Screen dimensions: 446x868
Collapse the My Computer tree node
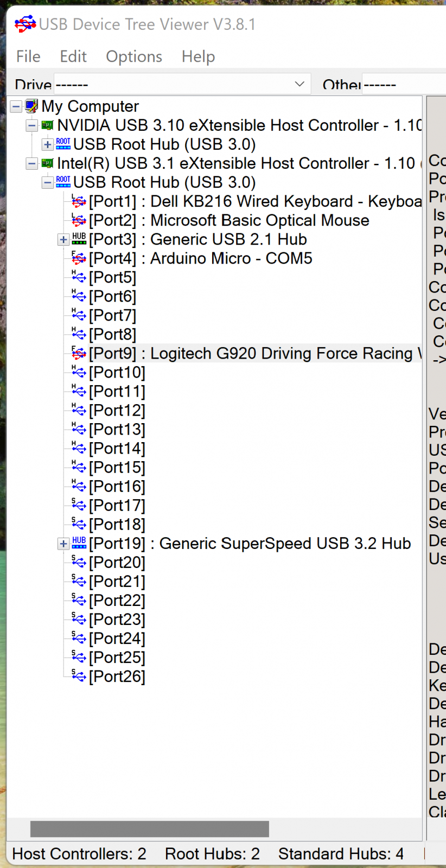[x=16, y=106]
